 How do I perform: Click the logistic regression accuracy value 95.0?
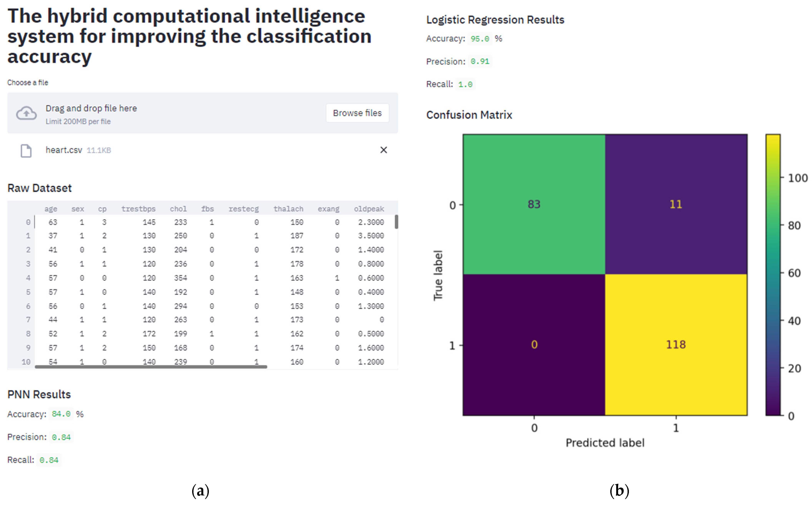480,39
